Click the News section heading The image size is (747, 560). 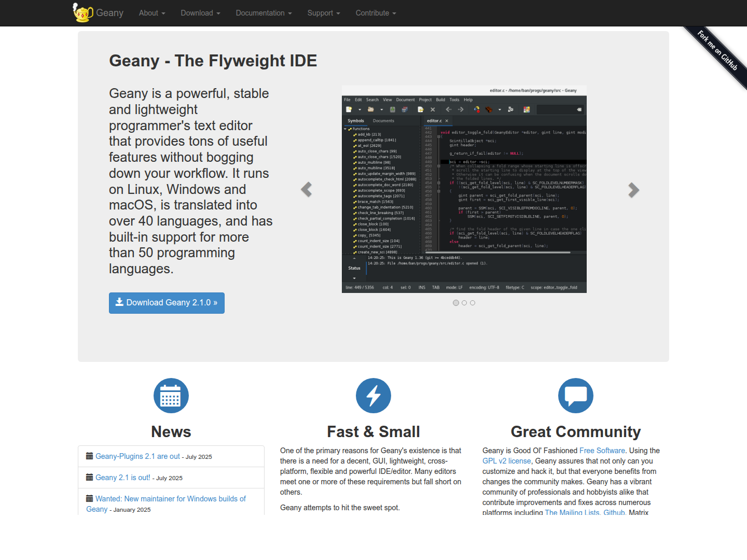[x=171, y=432]
